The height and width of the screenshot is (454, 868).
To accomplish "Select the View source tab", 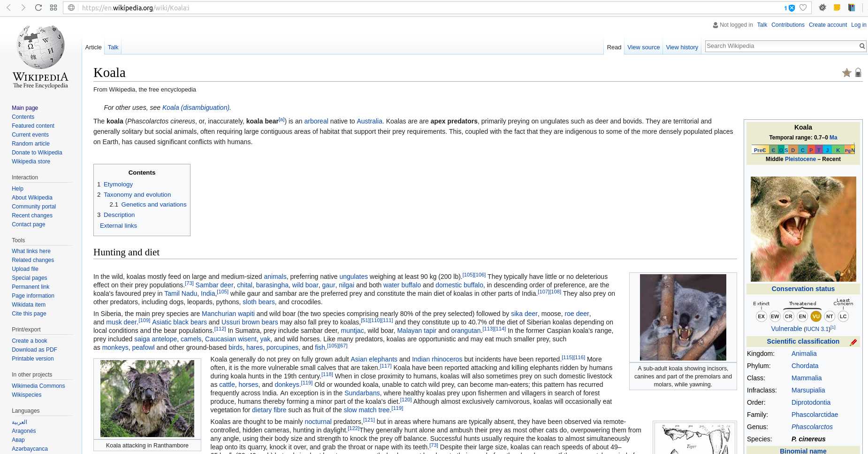I will pyautogui.click(x=643, y=47).
